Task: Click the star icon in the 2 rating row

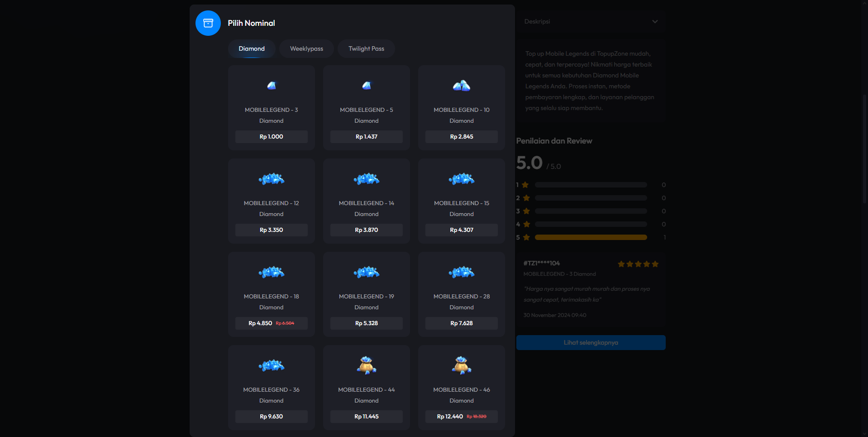Action: pyautogui.click(x=526, y=198)
